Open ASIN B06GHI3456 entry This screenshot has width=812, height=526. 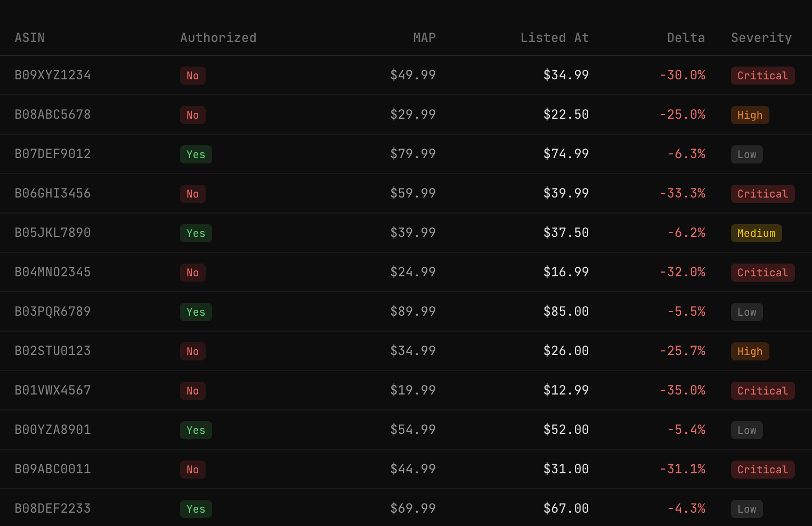click(406, 193)
